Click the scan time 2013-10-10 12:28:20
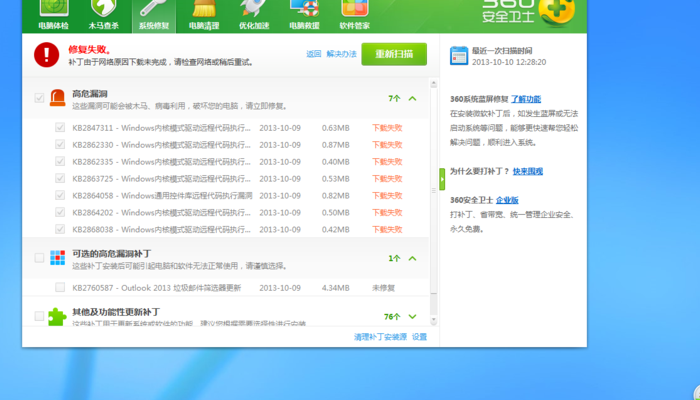This screenshot has width=700, height=400. [x=509, y=62]
